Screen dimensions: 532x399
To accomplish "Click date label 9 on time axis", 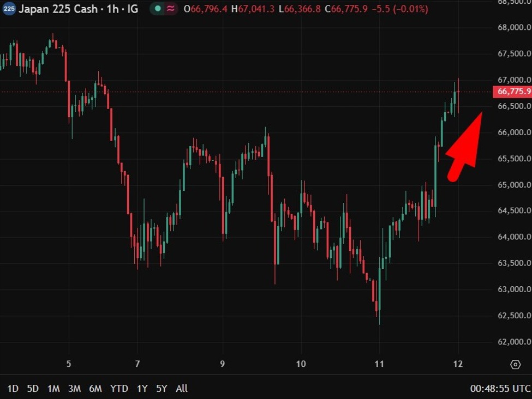I will tap(222, 364).
